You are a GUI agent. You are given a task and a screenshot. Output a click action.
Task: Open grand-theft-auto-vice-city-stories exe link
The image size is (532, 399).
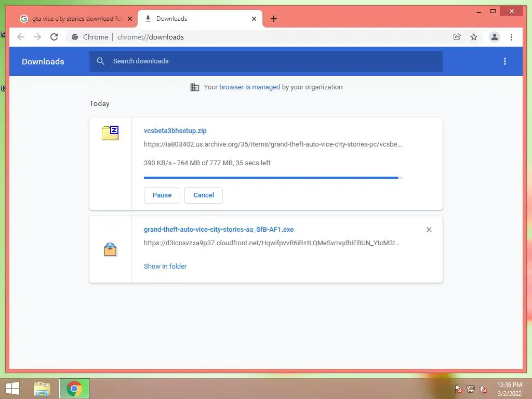point(219,229)
